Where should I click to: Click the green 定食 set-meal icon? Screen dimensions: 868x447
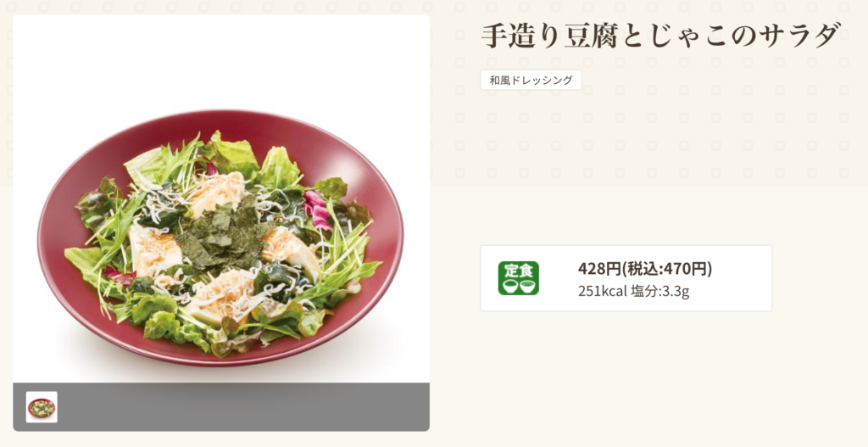click(518, 278)
